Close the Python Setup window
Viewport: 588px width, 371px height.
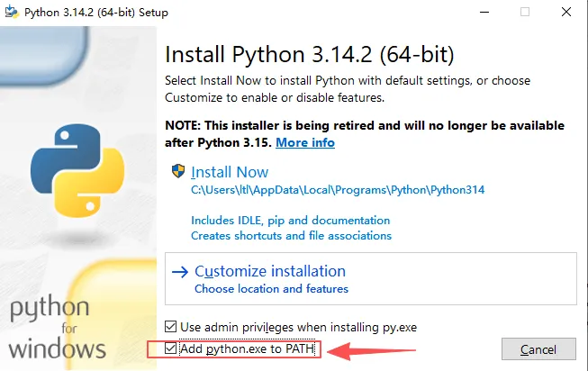coord(566,12)
